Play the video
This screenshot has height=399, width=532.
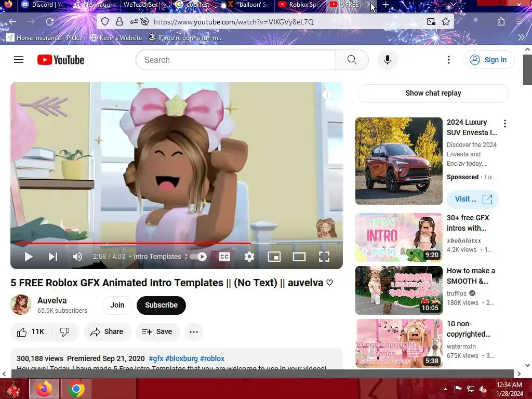click(x=29, y=257)
